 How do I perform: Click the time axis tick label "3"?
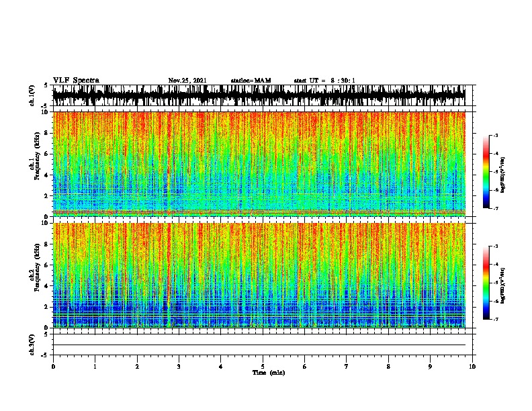click(179, 367)
